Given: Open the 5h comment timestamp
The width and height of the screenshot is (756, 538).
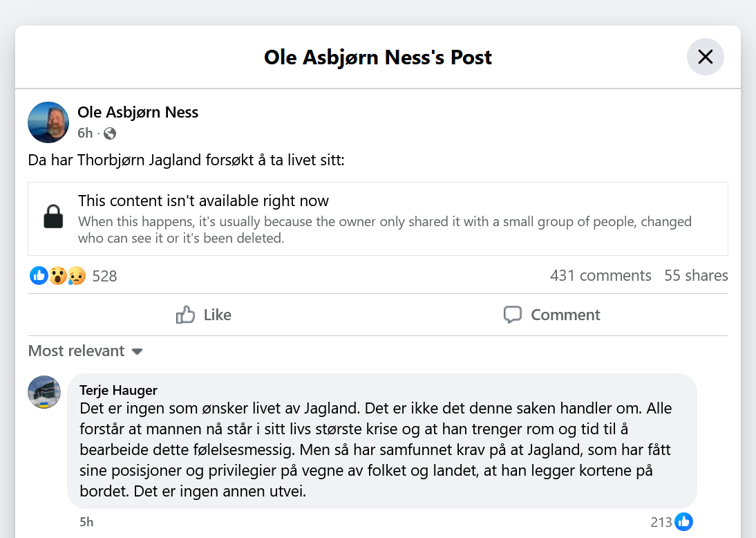Looking at the screenshot, I should point(86,522).
